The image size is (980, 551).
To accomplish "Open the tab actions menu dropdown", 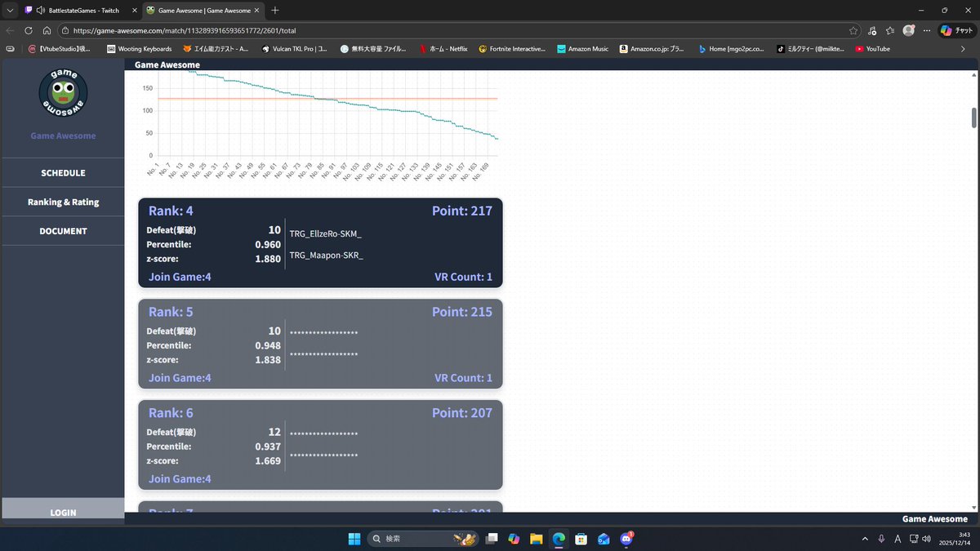I will (10, 11).
